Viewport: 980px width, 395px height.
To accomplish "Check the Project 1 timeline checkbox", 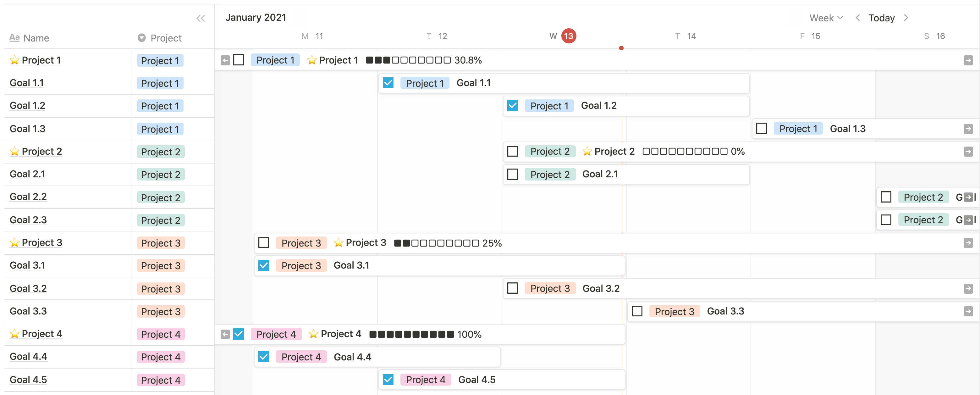I will click(239, 60).
